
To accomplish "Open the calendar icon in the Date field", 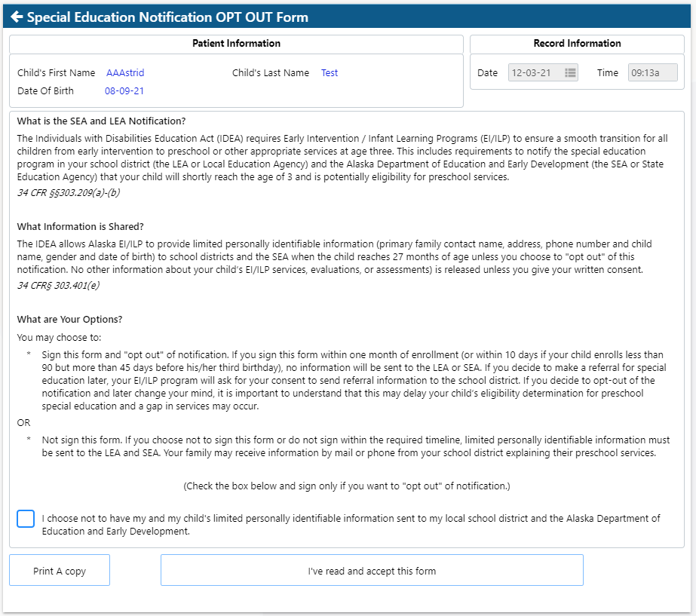I will pyautogui.click(x=570, y=73).
